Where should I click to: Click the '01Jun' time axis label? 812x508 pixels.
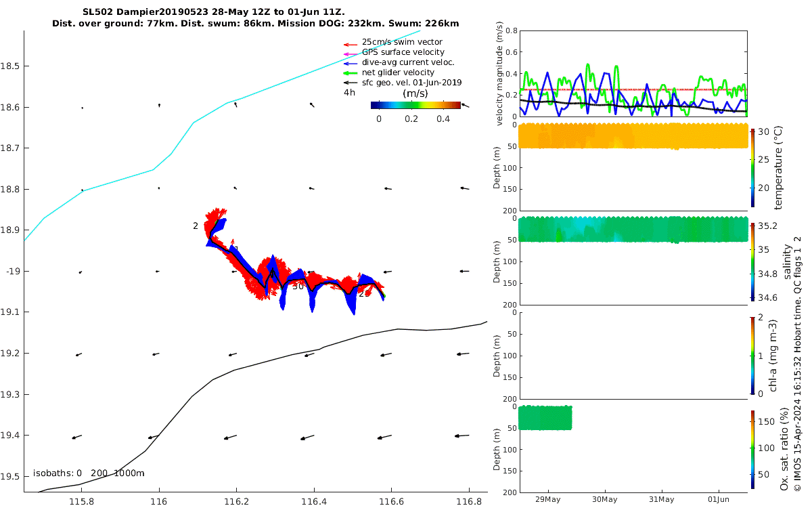click(x=719, y=500)
